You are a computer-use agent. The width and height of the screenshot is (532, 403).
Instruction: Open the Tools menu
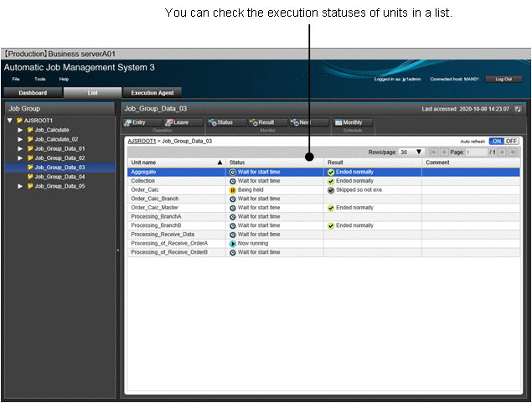pyautogui.click(x=40, y=79)
